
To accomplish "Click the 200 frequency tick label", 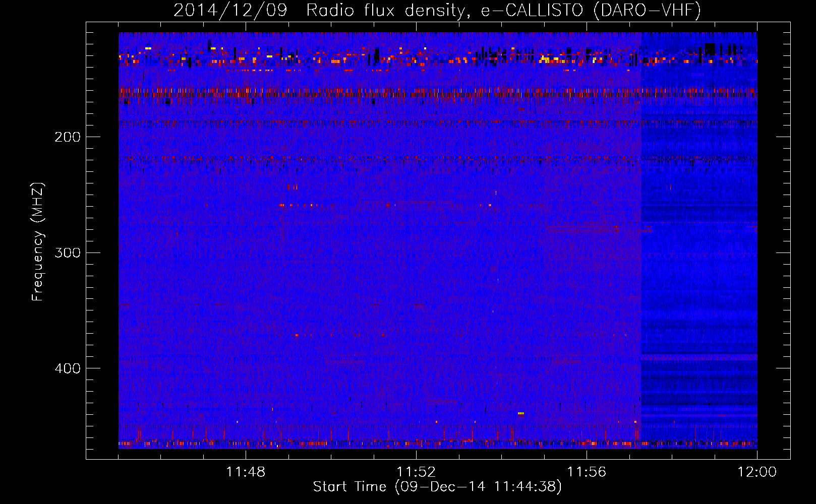I will click(x=68, y=137).
